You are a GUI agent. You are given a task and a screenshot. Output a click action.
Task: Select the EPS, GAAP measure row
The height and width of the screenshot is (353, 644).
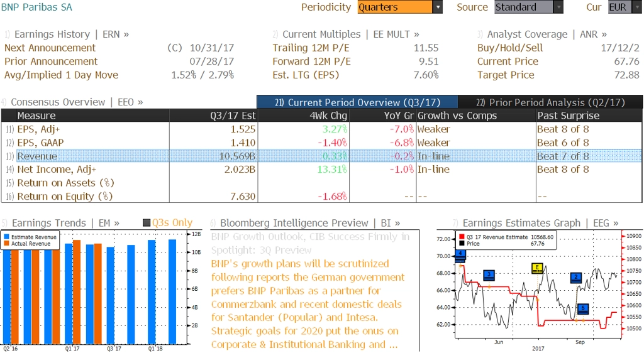click(321, 143)
